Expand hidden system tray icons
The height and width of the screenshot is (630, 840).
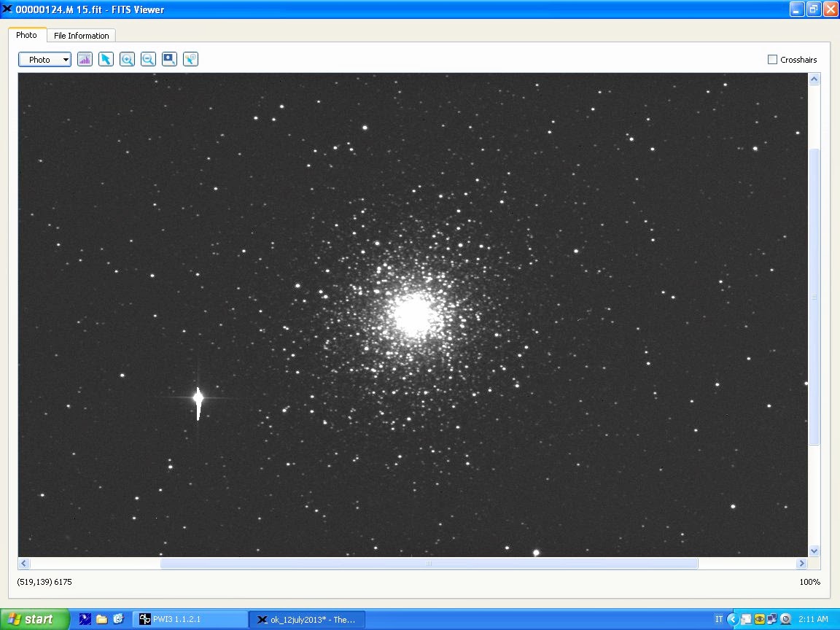pos(733,619)
